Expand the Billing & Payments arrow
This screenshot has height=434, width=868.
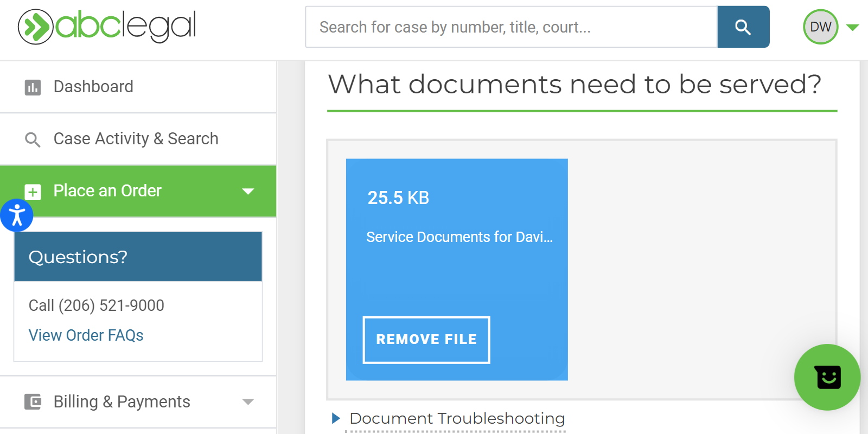tap(248, 402)
